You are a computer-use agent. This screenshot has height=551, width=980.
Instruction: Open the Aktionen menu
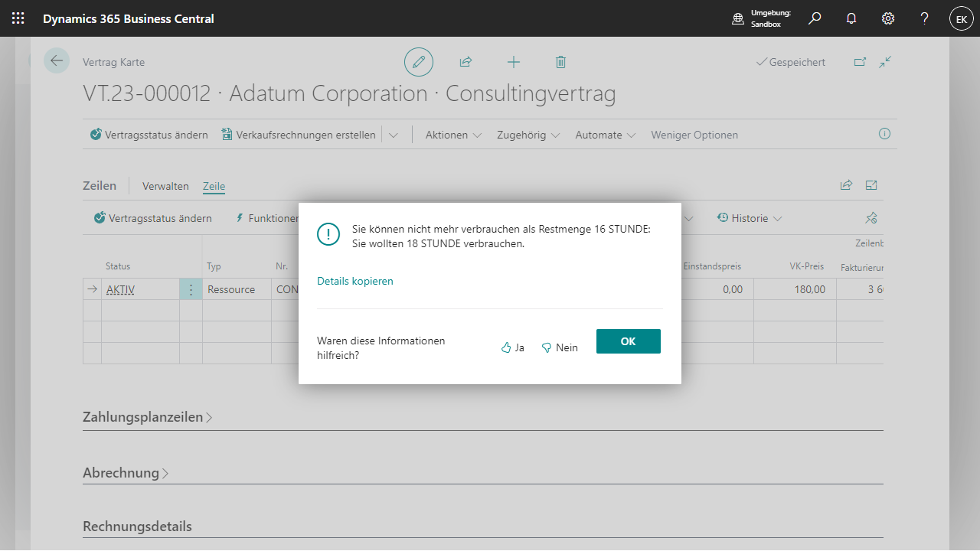[x=453, y=135]
